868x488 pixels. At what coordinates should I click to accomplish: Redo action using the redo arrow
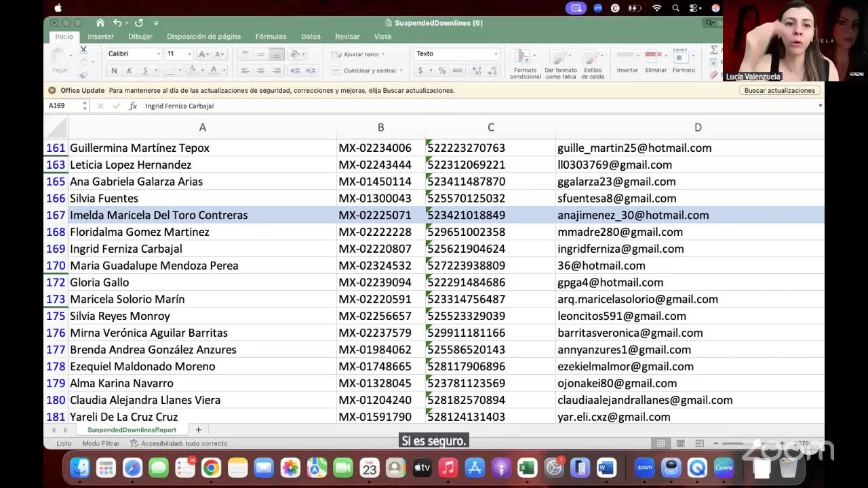point(139,23)
